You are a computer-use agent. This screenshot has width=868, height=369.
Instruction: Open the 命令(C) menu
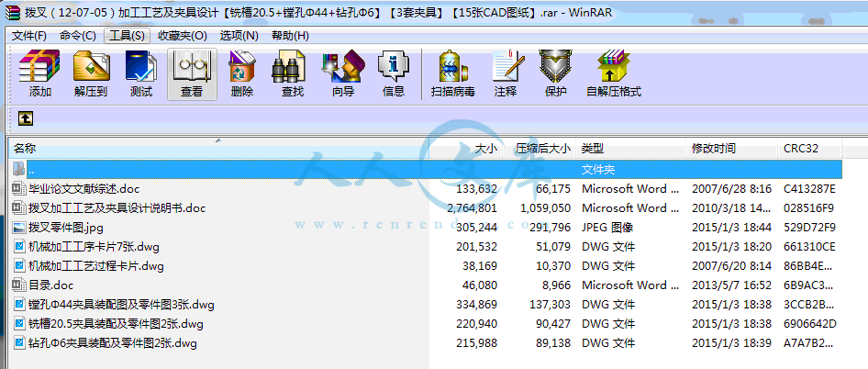(x=78, y=36)
